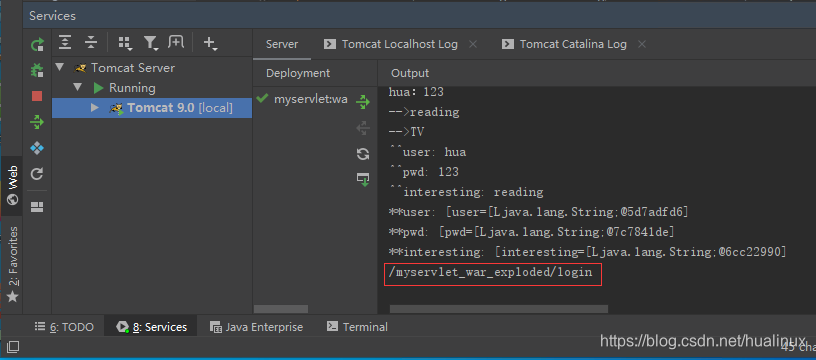Close the Tomcat Catalina Log tab

coord(642,44)
